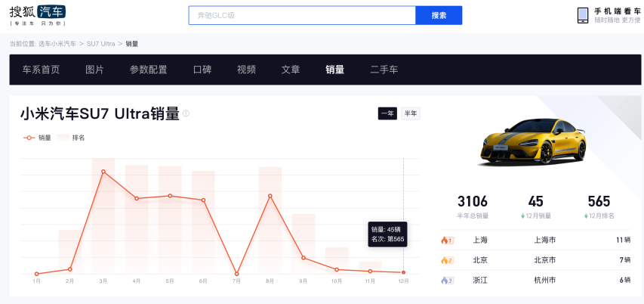Screen dimensions: 644x304
Task: Click the info icon beside the sales title
Action: (186, 113)
